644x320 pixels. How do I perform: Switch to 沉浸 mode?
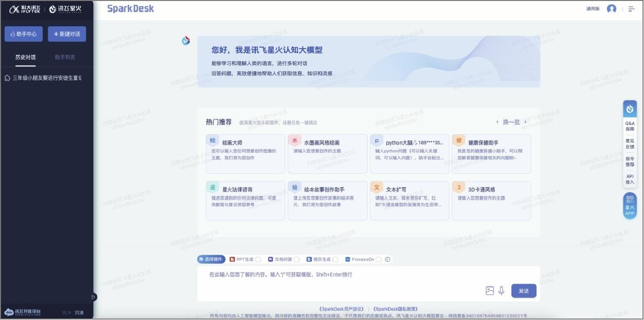tap(79, 313)
